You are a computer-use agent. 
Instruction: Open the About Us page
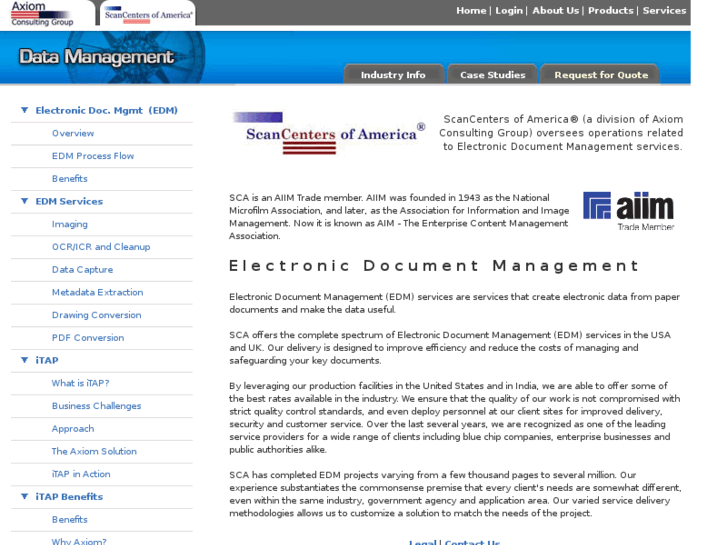555,11
